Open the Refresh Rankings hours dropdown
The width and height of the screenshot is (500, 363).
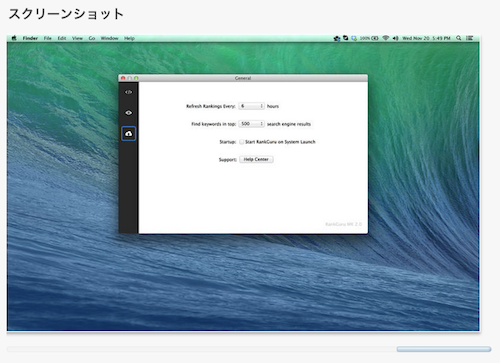click(x=251, y=106)
